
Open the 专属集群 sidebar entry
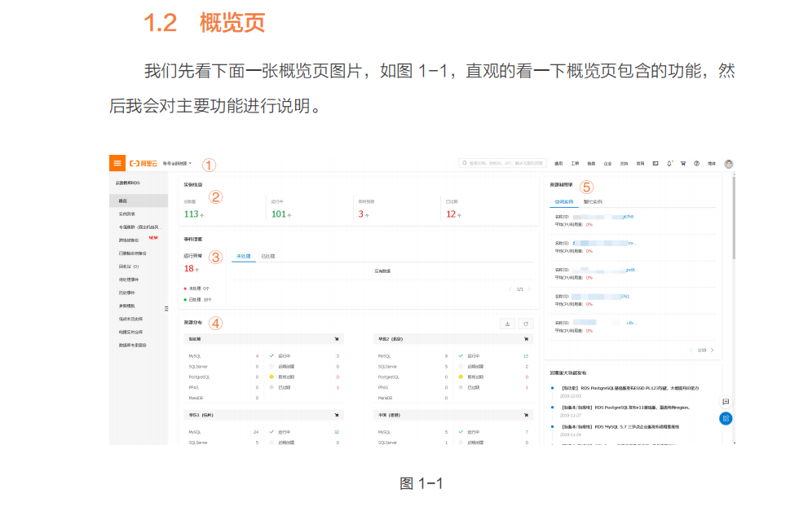pos(139,227)
